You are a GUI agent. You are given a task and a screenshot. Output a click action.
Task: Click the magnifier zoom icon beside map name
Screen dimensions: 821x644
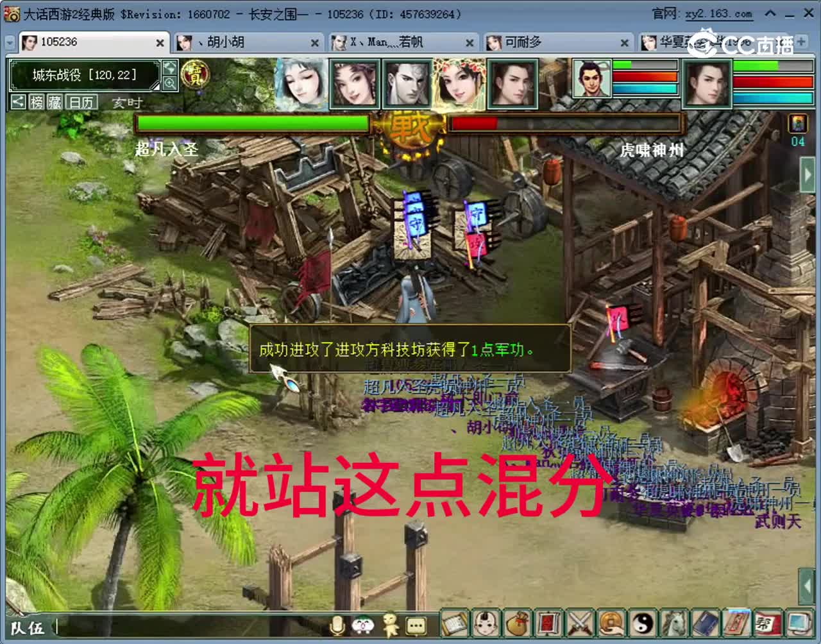[169, 83]
